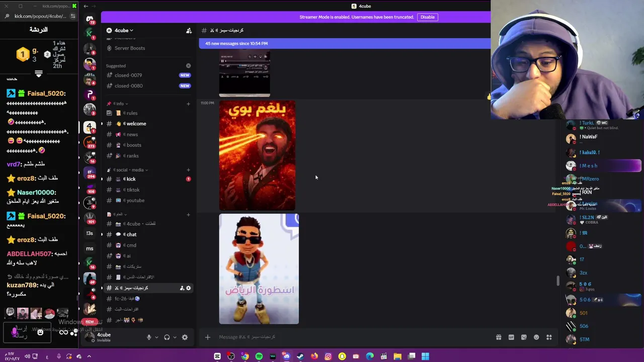This screenshot has width=644, height=362.
Task: Jump to the 45 new messages bar
Action: click(x=345, y=44)
